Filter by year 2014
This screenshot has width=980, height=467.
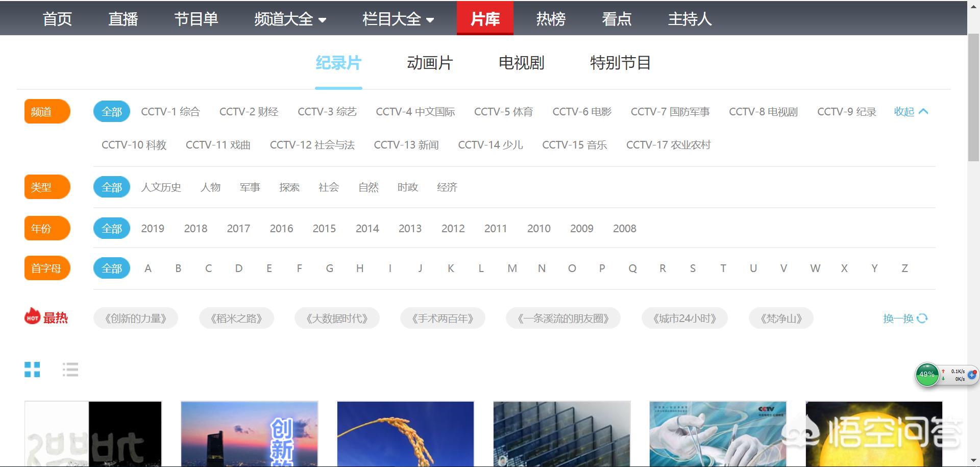(x=367, y=229)
